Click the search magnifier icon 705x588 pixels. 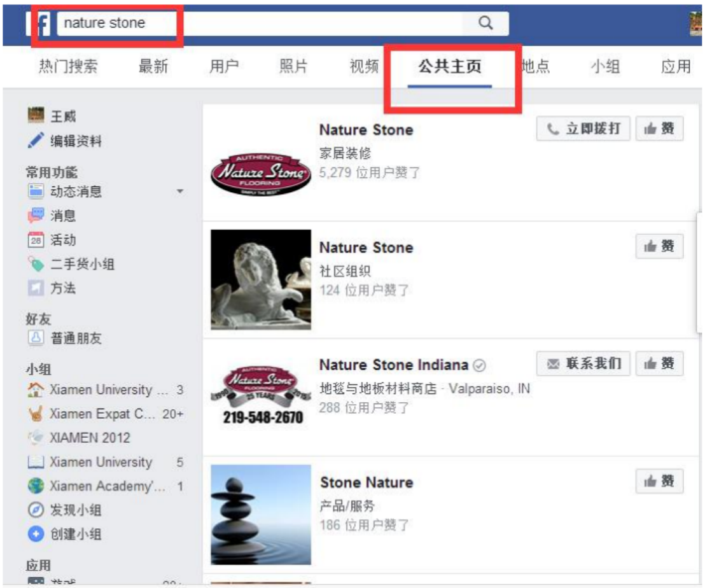[485, 23]
